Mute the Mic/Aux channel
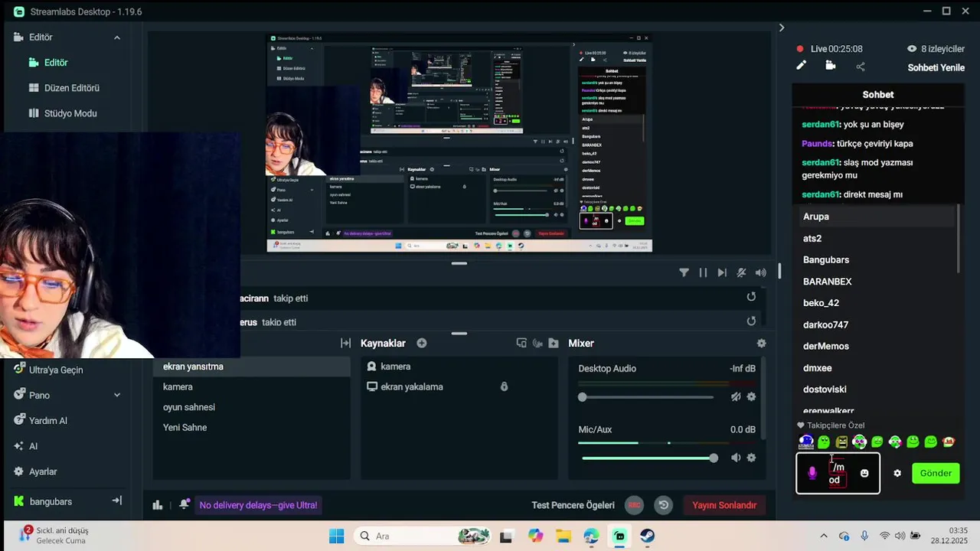The width and height of the screenshot is (980, 551). [736, 458]
